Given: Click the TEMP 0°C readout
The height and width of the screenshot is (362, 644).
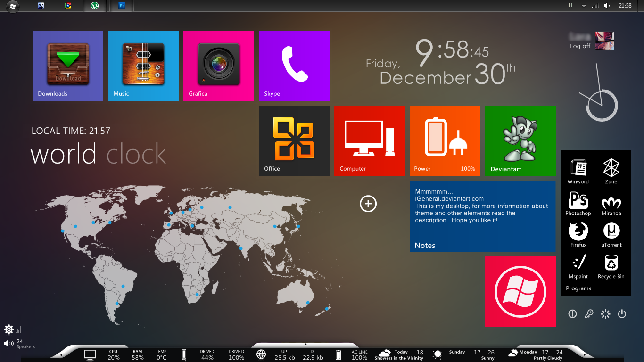Looking at the screenshot, I should [x=161, y=355].
